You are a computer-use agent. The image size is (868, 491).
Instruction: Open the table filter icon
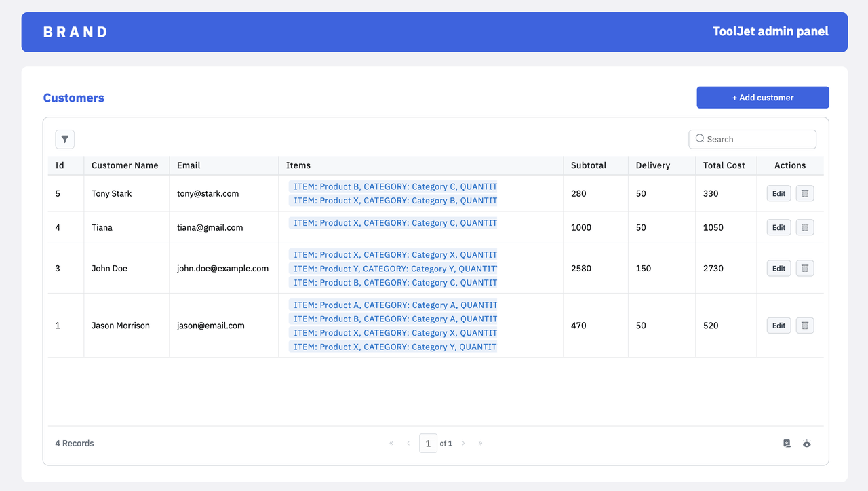(x=64, y=139)
